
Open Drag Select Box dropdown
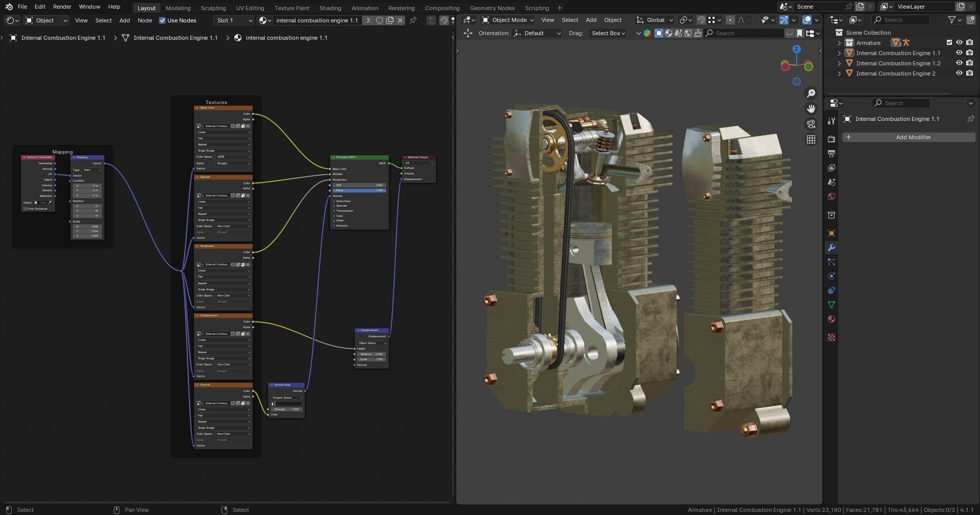coord(607,33)
